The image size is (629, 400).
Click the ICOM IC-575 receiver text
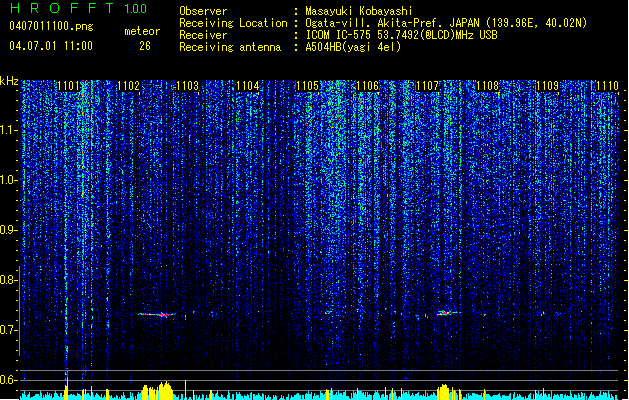pos(401,35)
